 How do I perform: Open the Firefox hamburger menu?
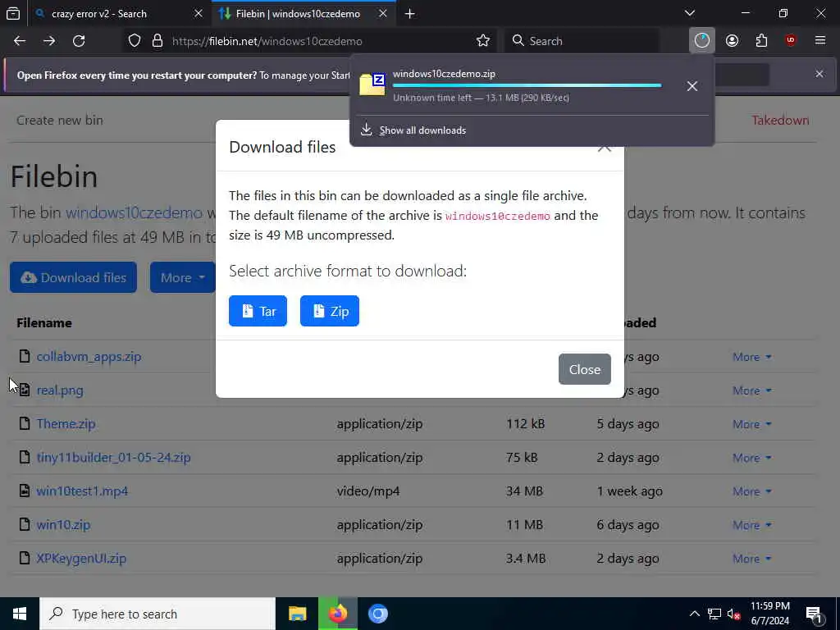[x=819, y=41]
